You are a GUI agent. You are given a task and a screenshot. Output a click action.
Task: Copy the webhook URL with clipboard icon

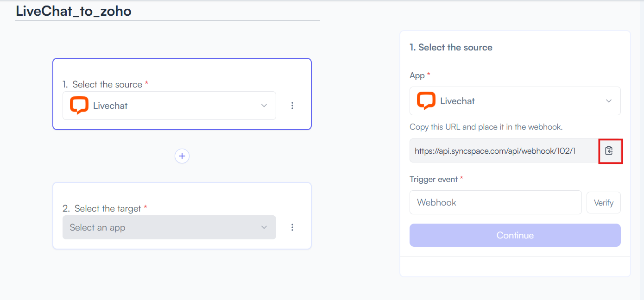[x=609, y=150]
